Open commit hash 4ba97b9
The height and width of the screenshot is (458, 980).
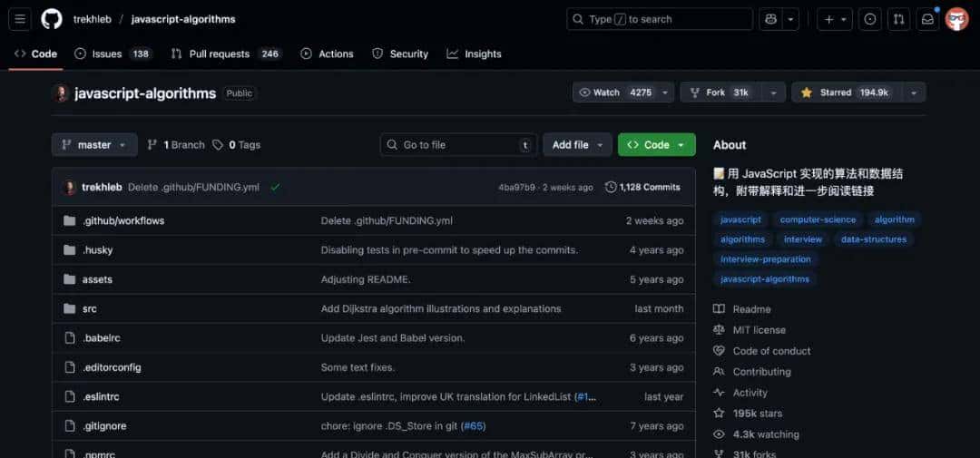(517, 188)
